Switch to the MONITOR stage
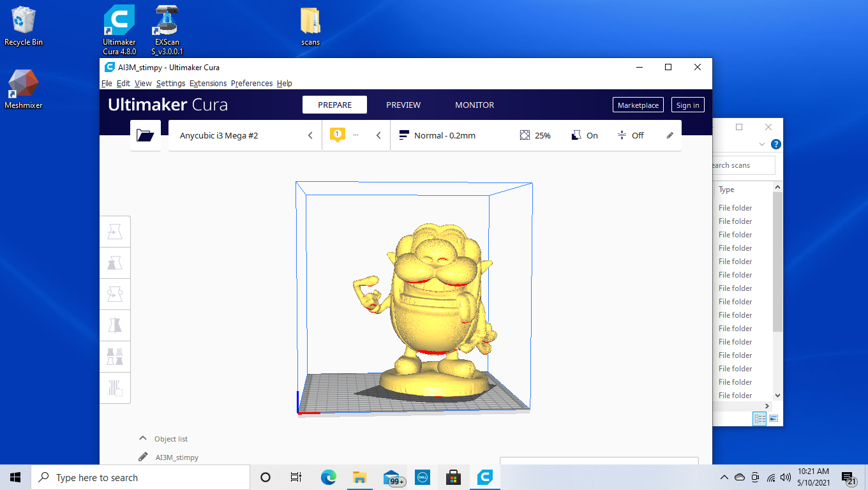 (474, 105)
